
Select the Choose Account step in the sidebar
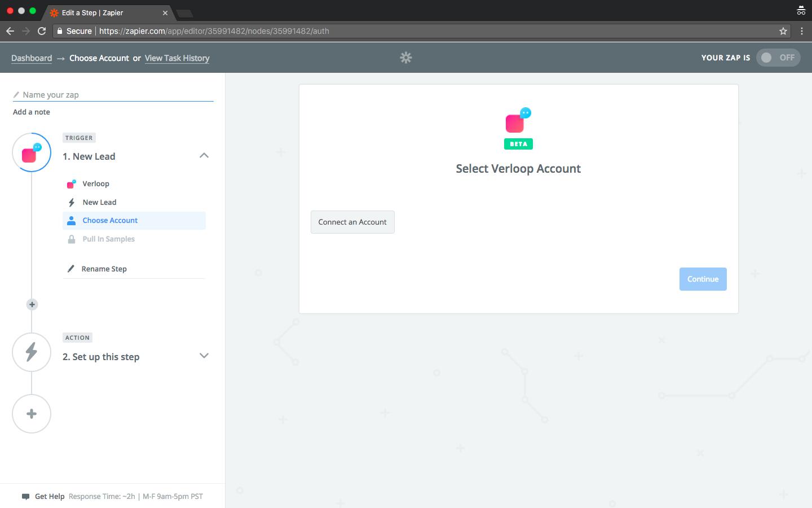pyautogui.click(x=111, y=220)
